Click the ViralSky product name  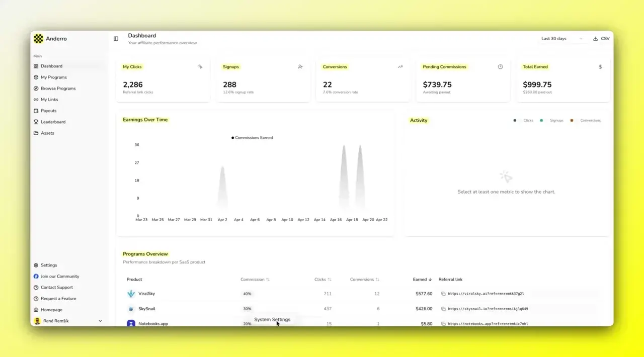pyautogui.click(x=147, y=294)
